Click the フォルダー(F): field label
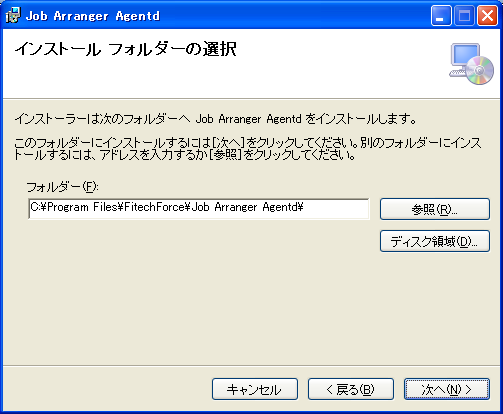 pos(62,187)
